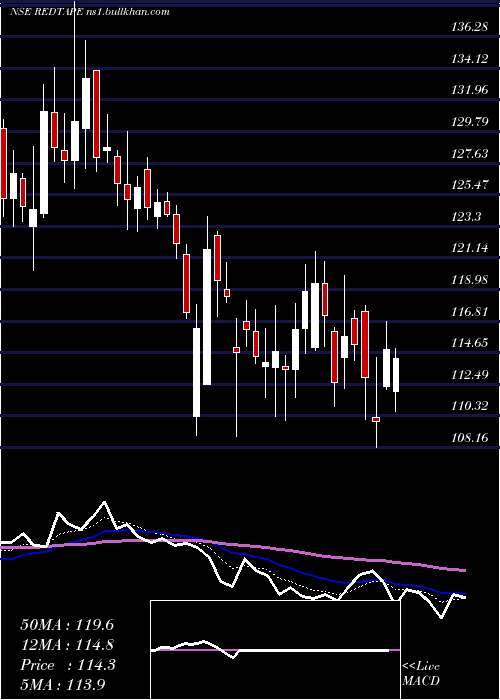Screen dimensions: 500x700
Task: Click the 112.49 price axis label
Action: click(469, 375)
